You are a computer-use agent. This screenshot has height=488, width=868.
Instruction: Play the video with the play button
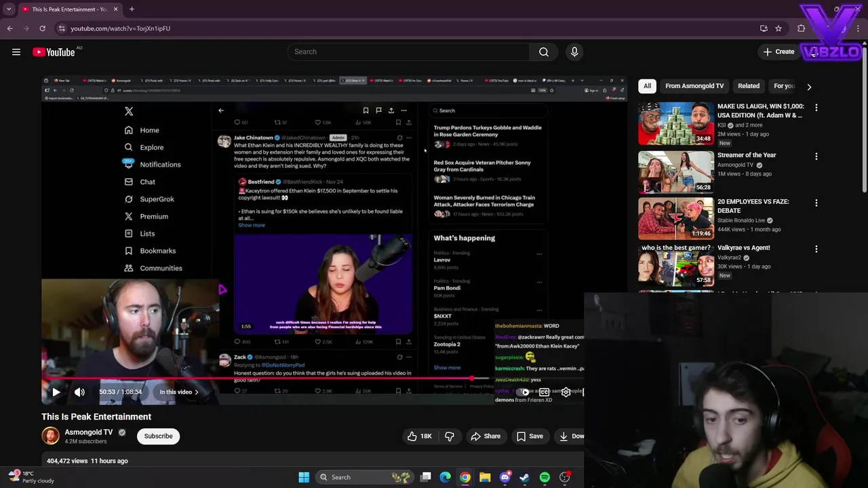pos(56,392)
